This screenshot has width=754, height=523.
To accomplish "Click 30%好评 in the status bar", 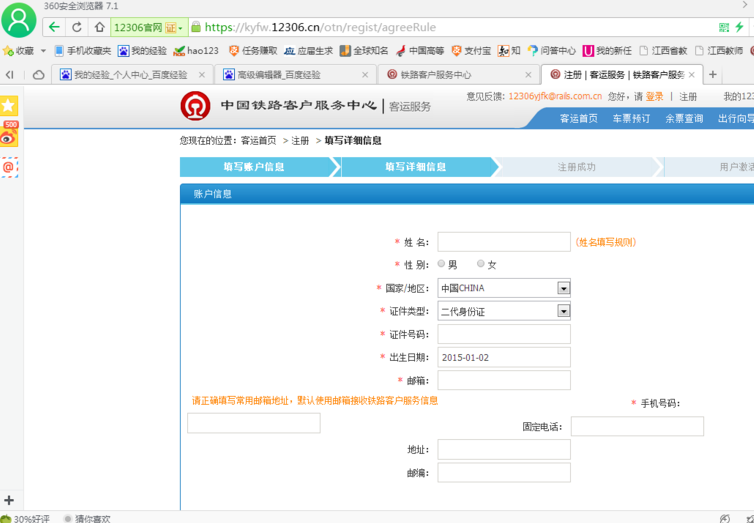I will point(26,519).
